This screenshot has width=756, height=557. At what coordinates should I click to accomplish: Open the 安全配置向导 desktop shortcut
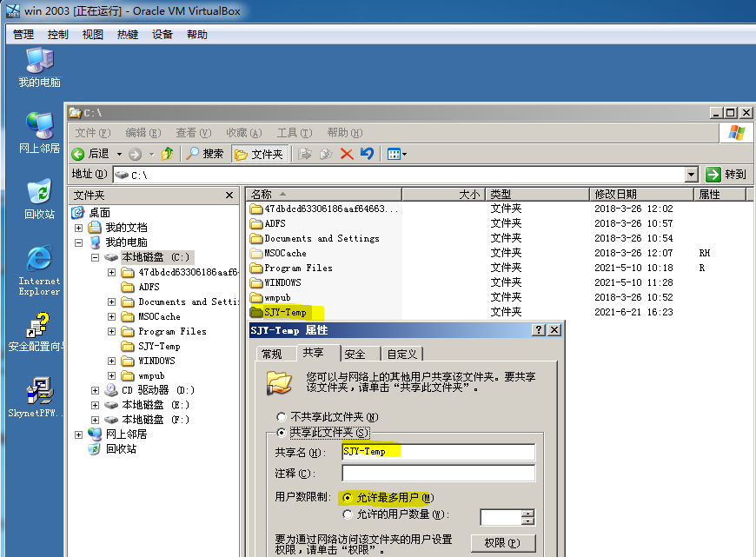(x=36, y=332)
